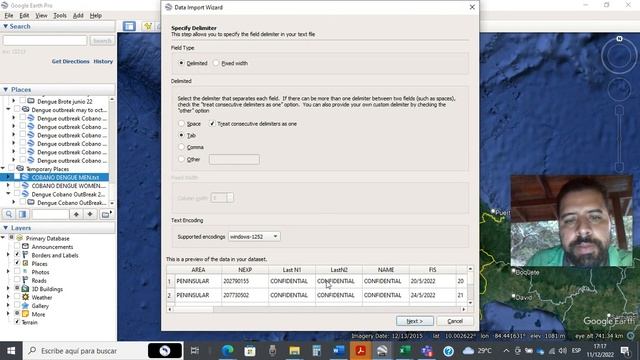The width and height of the screenshot is (640, 360).
Task: Click Cancel in the Data Import Wizard
Action: 455,321
